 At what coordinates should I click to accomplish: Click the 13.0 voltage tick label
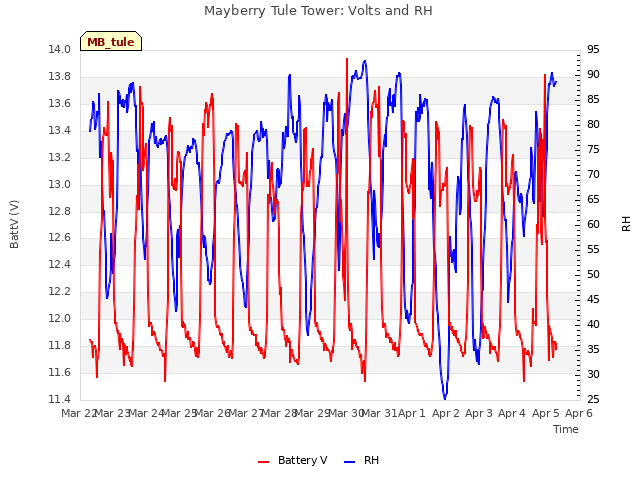tap(60, 184)
